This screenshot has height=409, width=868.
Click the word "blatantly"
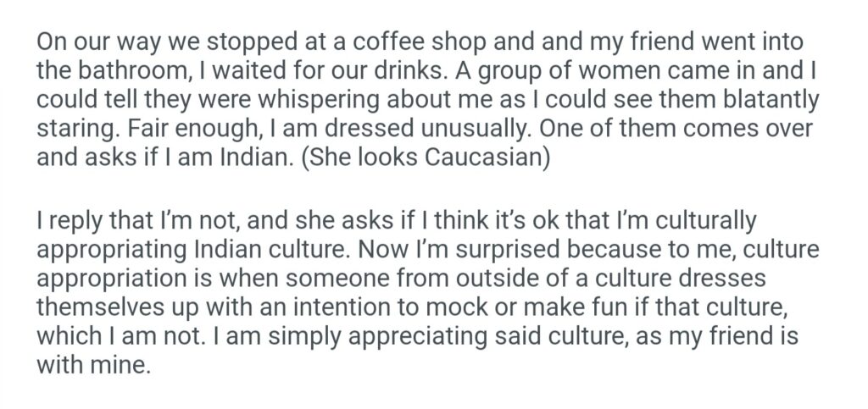coord(765,102)
